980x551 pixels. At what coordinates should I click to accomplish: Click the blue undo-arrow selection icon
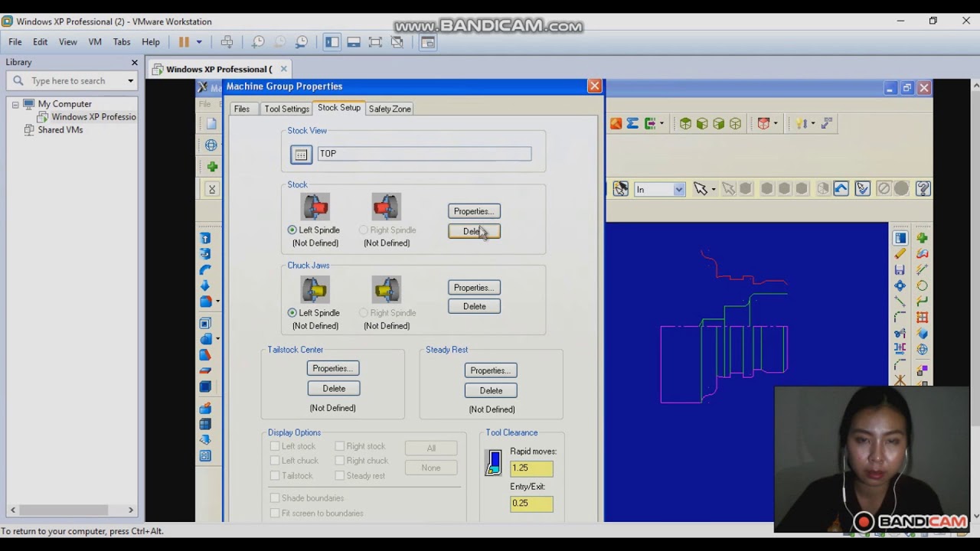click(841, 188)
